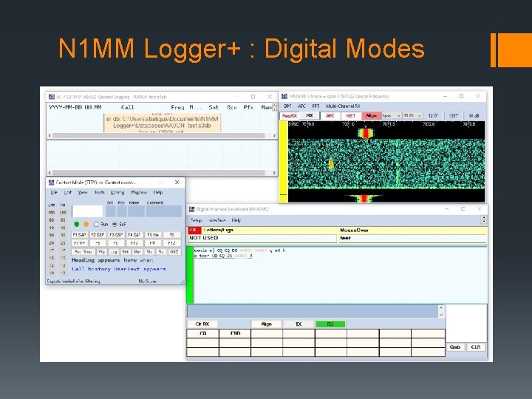The image size is (532, 399).
Task: Open Window menu in Entry window
Action: [139, 192]
